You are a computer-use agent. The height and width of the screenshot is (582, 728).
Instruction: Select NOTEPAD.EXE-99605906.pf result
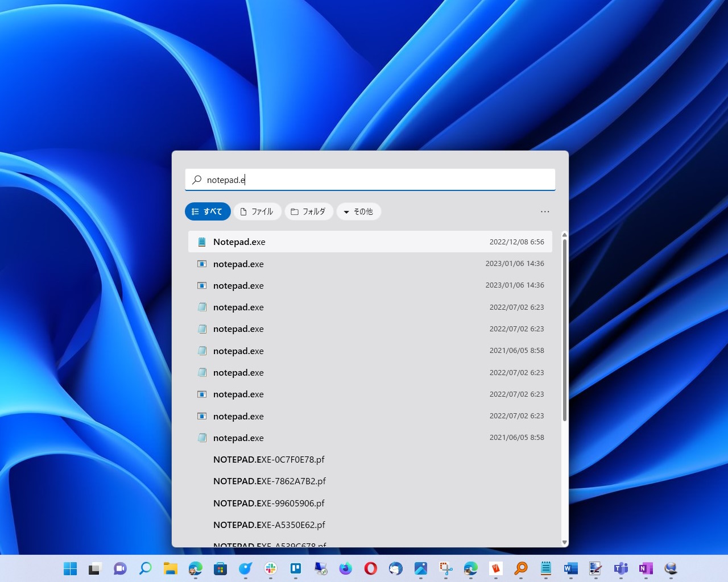coord(370,503)
